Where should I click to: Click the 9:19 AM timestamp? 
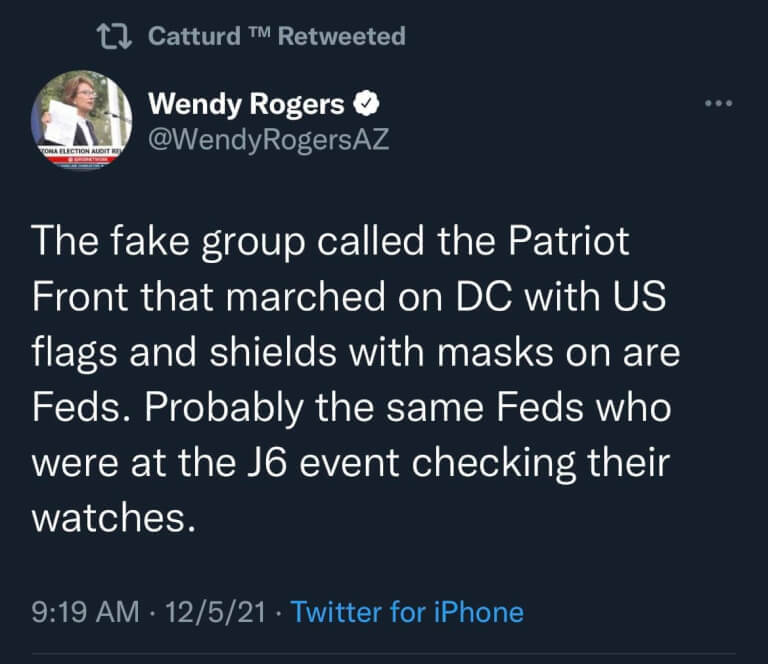pos(85,612)
